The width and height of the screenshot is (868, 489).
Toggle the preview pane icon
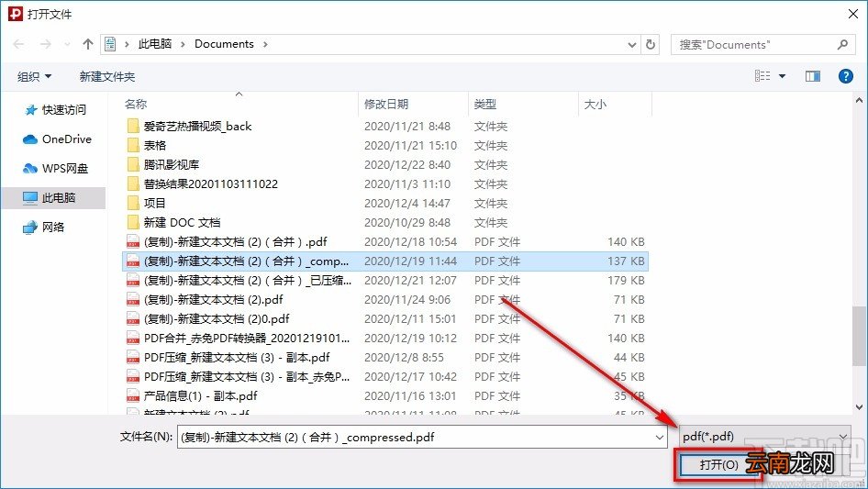tap(813, 76)
